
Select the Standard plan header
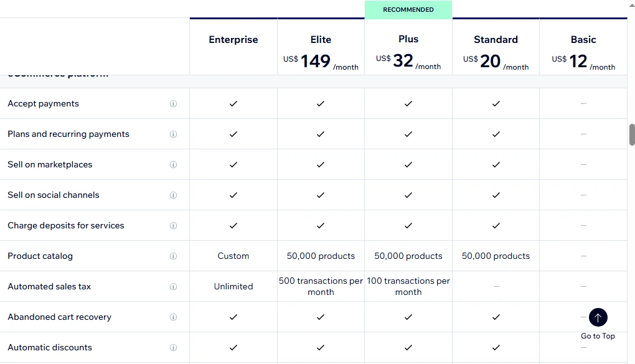tap(496, 40)
